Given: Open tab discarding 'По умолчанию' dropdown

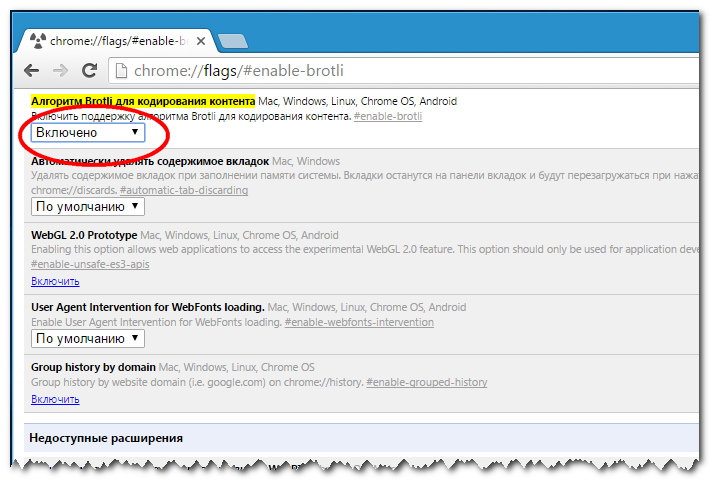Looking at the screenshot, I should click(88, 206).
